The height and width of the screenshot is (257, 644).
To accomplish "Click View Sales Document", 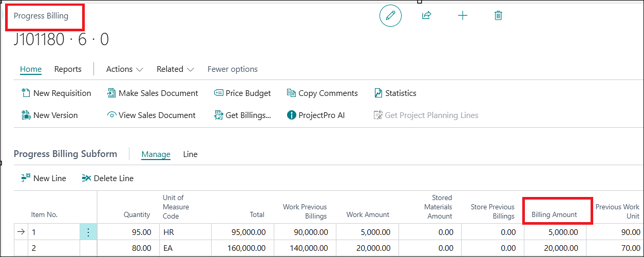I will point(151,115).
